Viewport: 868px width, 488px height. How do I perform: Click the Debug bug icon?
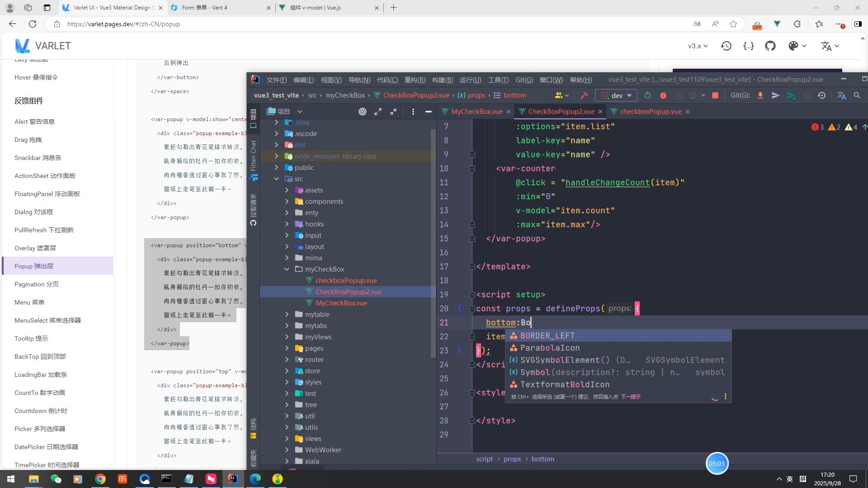[x=663, y=95]
